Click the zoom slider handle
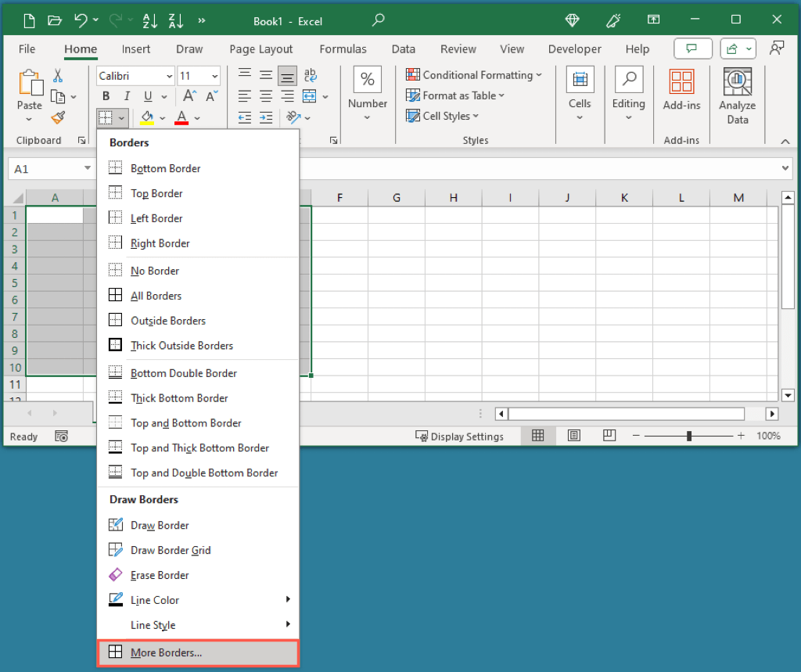Image resolution: width=801 pixels, height=672 pixels. (689, 436)
